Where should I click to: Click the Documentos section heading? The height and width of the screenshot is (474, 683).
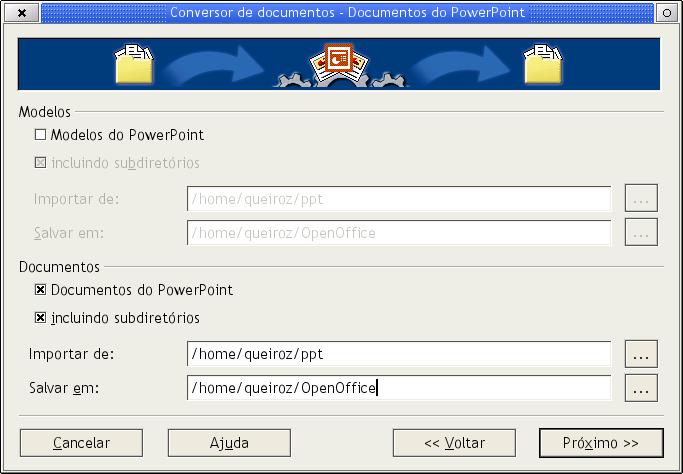(59, 267)
